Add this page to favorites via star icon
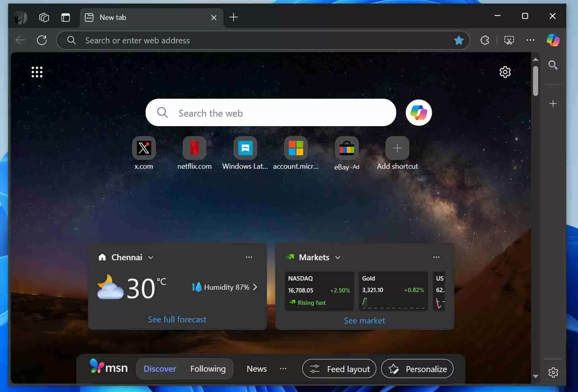The height and width of the screenshot is (392, 578). (459, 40)
